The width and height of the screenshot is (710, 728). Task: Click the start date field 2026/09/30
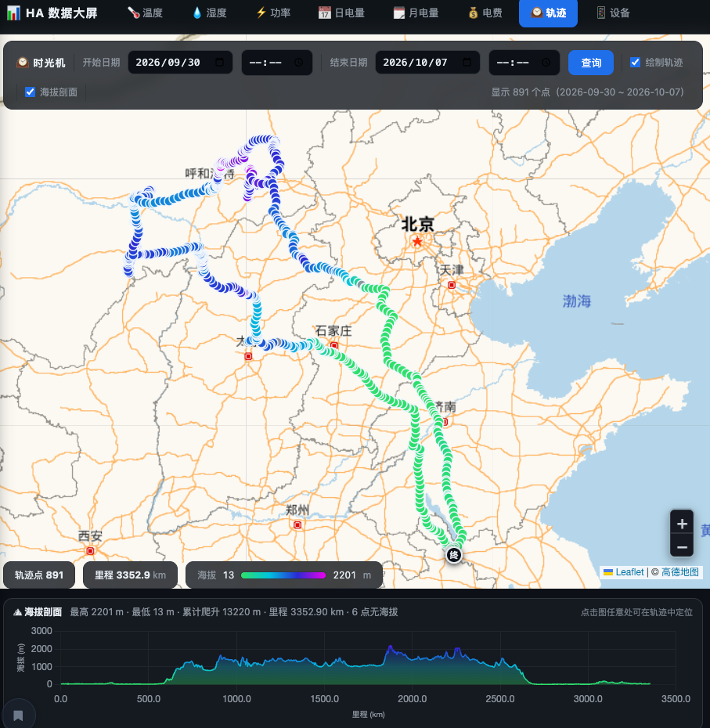point(180,62)
